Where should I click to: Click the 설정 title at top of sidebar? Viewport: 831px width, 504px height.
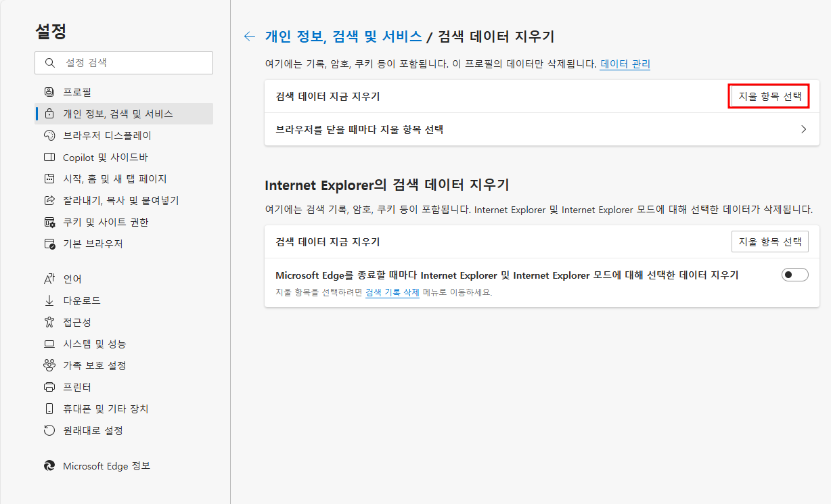point(51,31)
